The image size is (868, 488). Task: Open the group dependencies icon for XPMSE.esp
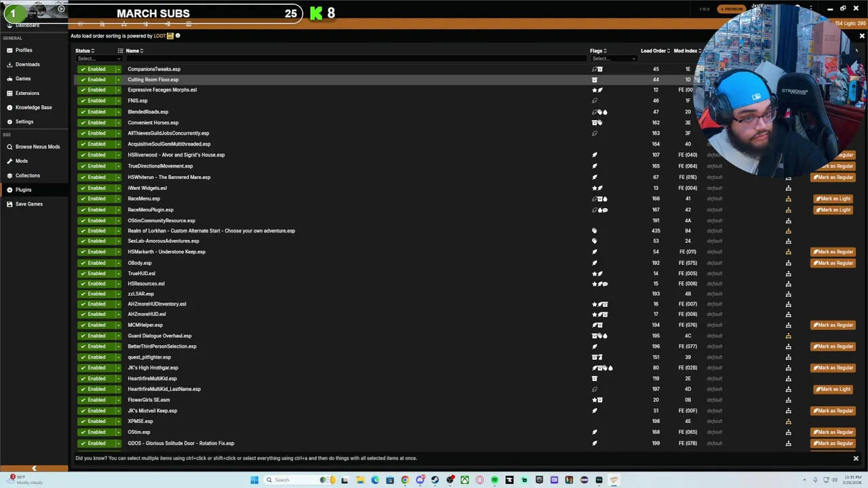788,422
